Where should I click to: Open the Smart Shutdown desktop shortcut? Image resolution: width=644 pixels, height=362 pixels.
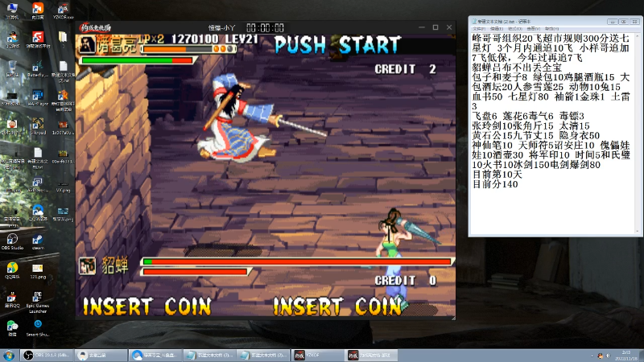pyautogui.click(x=38, y=328)
